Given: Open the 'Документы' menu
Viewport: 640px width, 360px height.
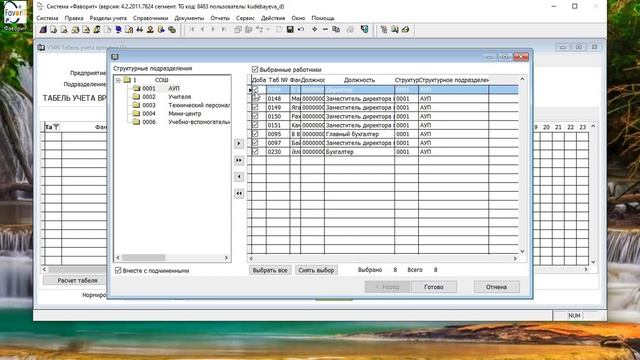Looking at the screenshot, I should pyautogui.click(x=189, y=18).
